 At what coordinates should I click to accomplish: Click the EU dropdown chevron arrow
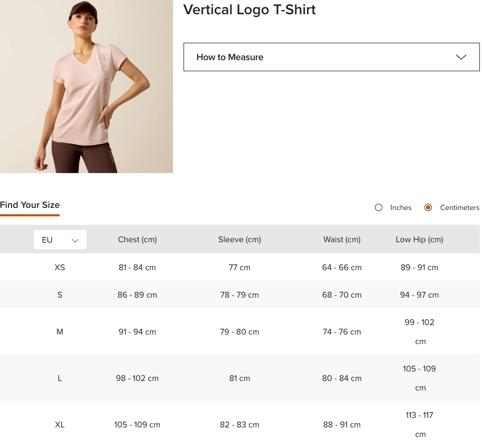click(75, 240)
